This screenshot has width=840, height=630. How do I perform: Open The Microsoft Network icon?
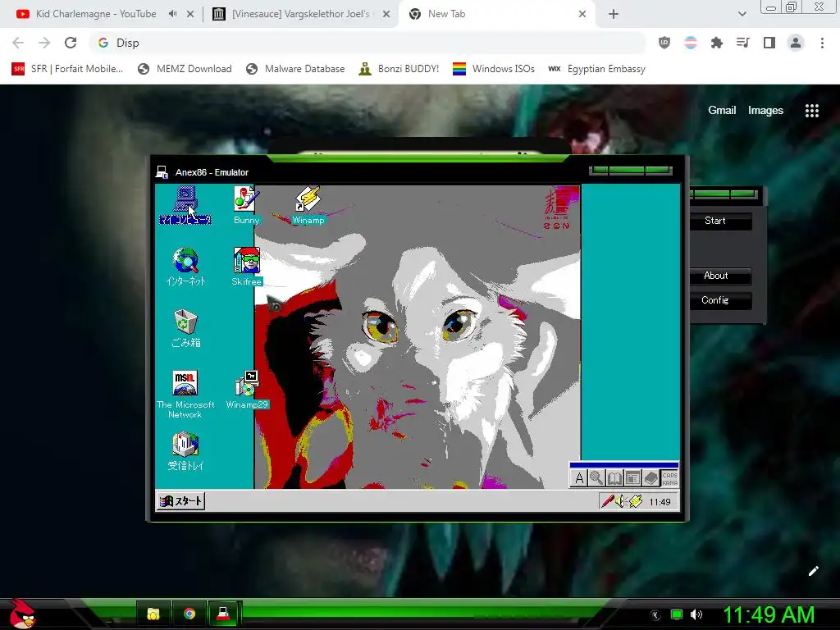pos(185,394)
